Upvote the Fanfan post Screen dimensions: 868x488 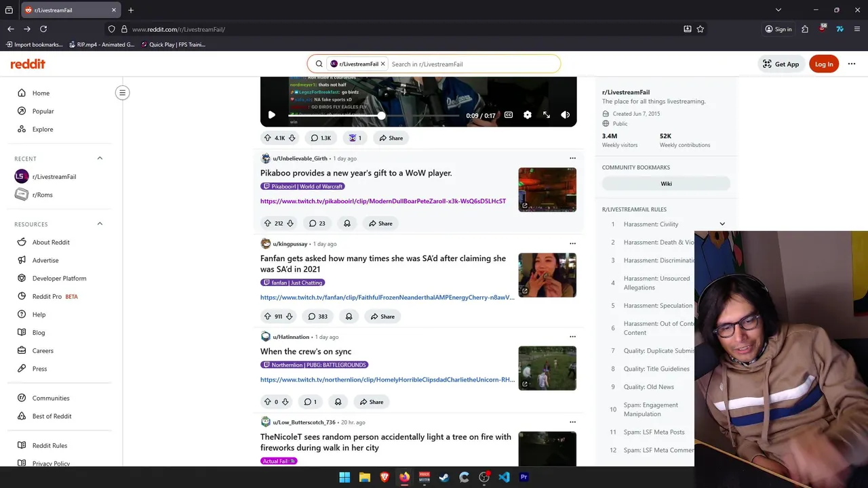tap(267, 317)
